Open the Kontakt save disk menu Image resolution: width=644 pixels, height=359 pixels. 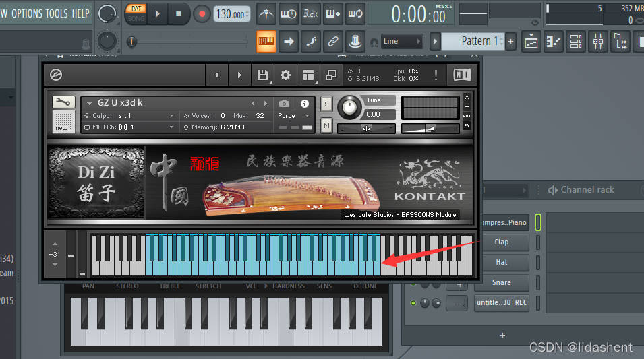tap(262, 75)
